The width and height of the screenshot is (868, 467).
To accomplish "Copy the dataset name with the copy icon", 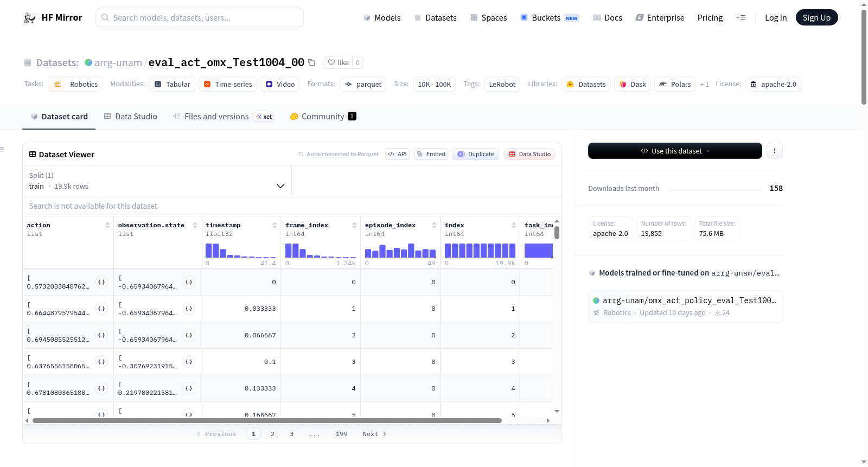I will 311,62.
